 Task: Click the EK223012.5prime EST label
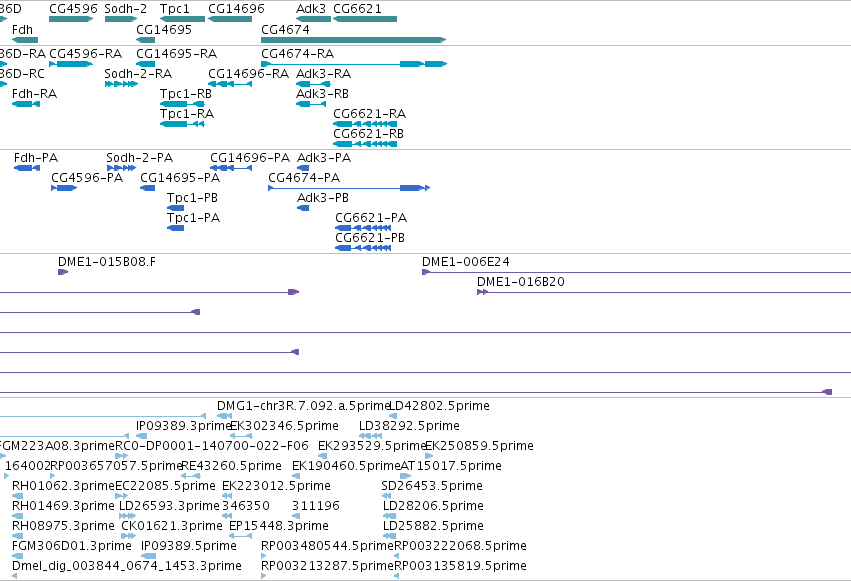coord(276,486)
